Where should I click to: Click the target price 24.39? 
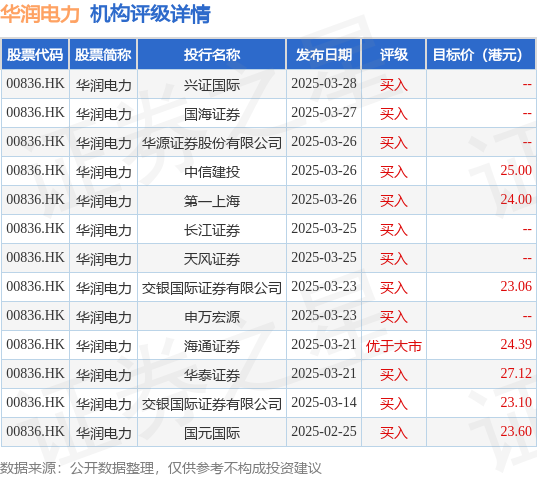point(516,344)
